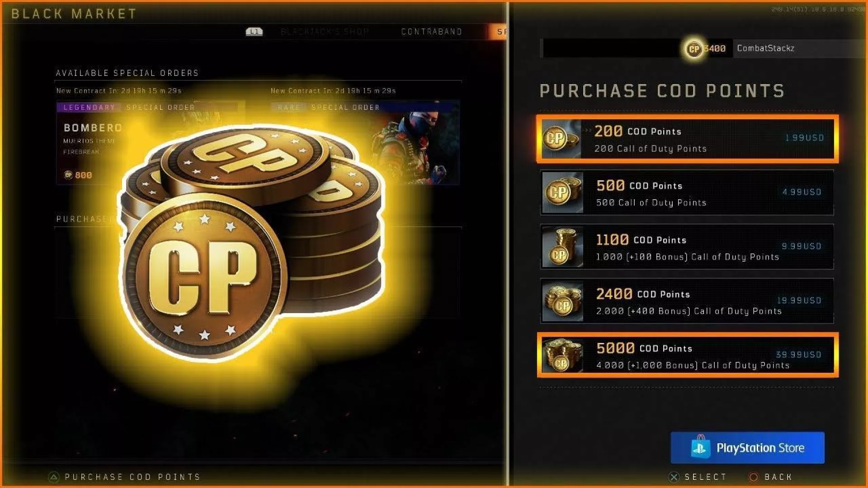Viewport: 868px width, 488px height.
Task: Choose the 2400 COD Points 19.99USD bundle
Action: (687, 301)
